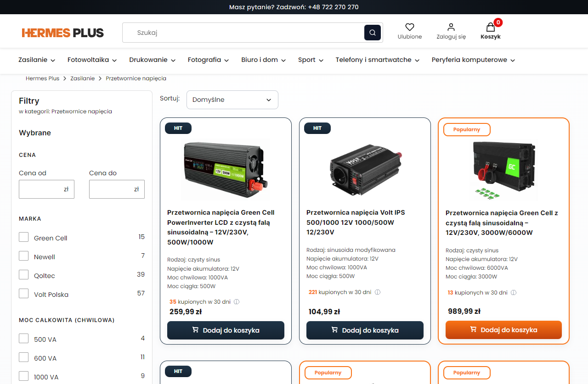Expand the Biuro i dom menu
588x384 pixels.
point(264,60)
